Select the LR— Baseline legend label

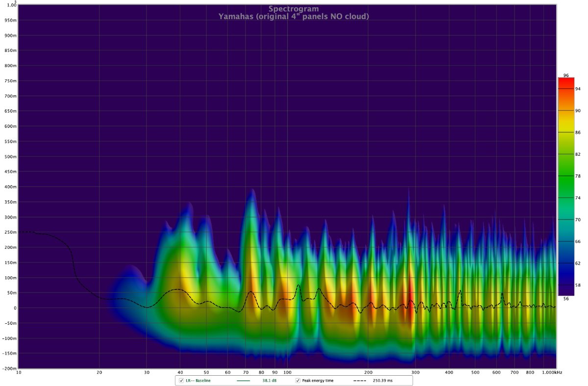(x=198, y=381)
